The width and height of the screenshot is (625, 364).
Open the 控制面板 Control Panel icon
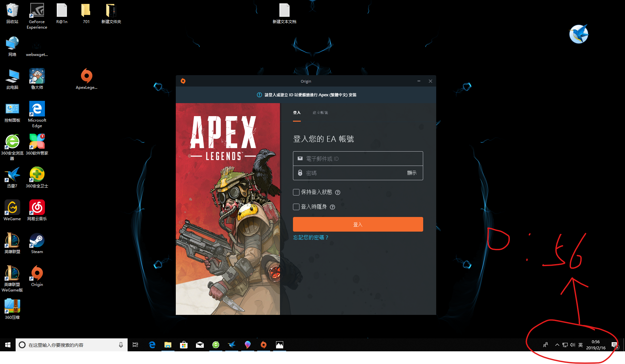(12, 112)
